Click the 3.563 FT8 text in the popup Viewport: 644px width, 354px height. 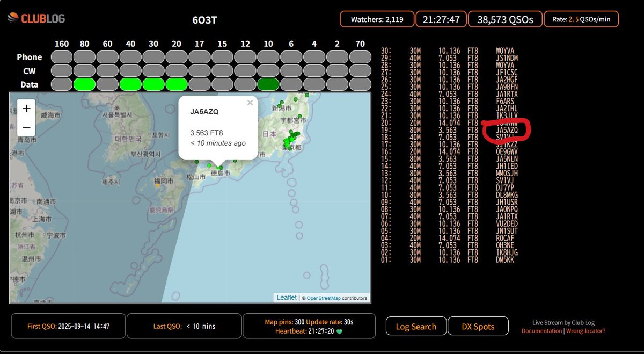(x=206, y=132)
